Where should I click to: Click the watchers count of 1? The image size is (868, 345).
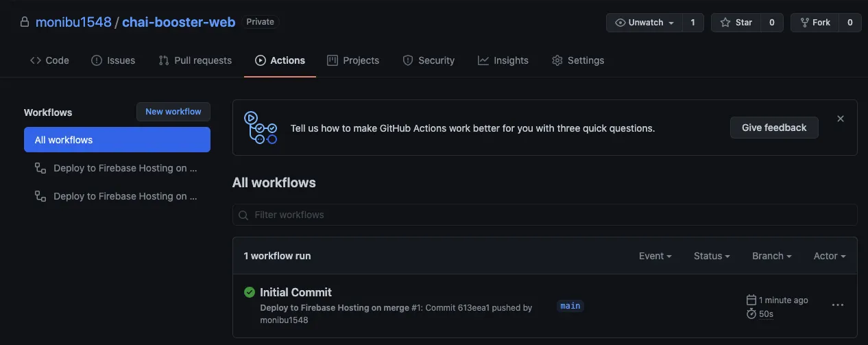tap(692, 23)
